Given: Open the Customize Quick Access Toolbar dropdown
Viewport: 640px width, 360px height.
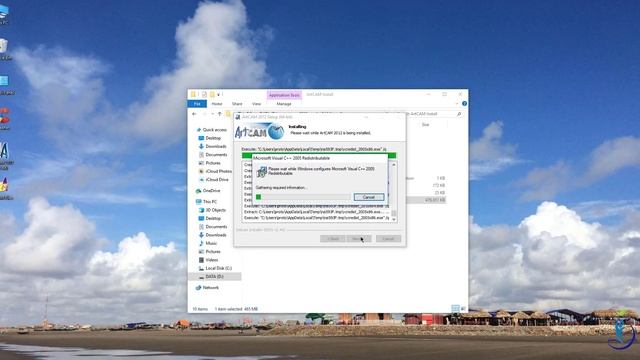Looking at the screenshot, I should click(218, 94).
